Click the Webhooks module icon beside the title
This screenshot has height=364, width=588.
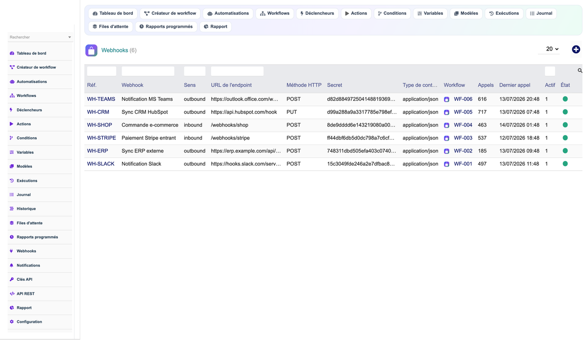91,50
